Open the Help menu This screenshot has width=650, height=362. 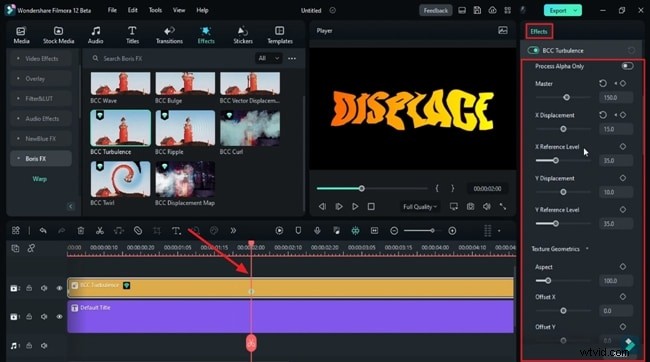(x=202, y=10)
